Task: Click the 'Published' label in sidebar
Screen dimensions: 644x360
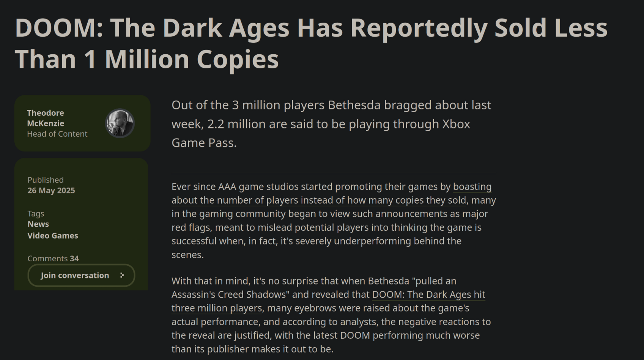Action: (46, 180)
